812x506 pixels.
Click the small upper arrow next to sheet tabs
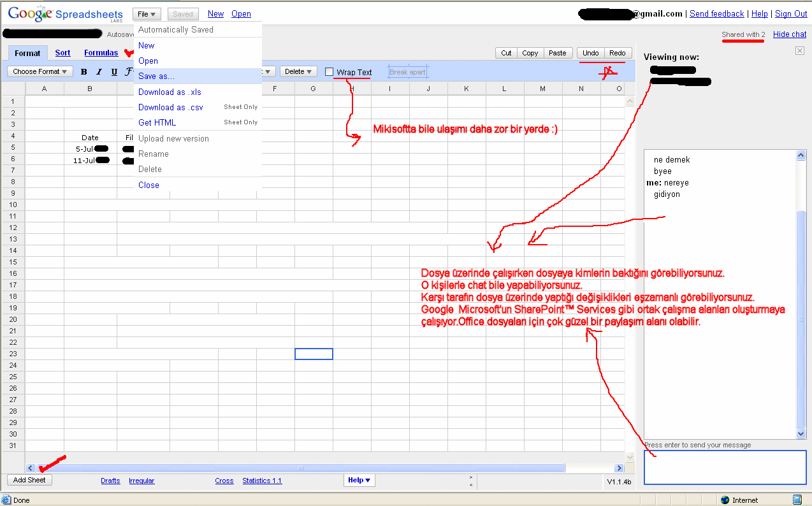(471, 477)
